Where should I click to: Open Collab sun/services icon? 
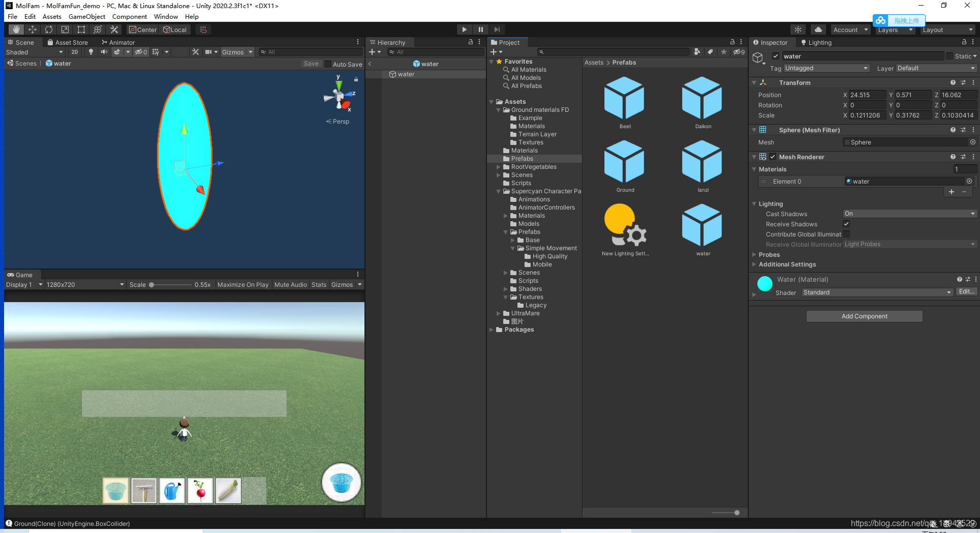coord(798,29)
